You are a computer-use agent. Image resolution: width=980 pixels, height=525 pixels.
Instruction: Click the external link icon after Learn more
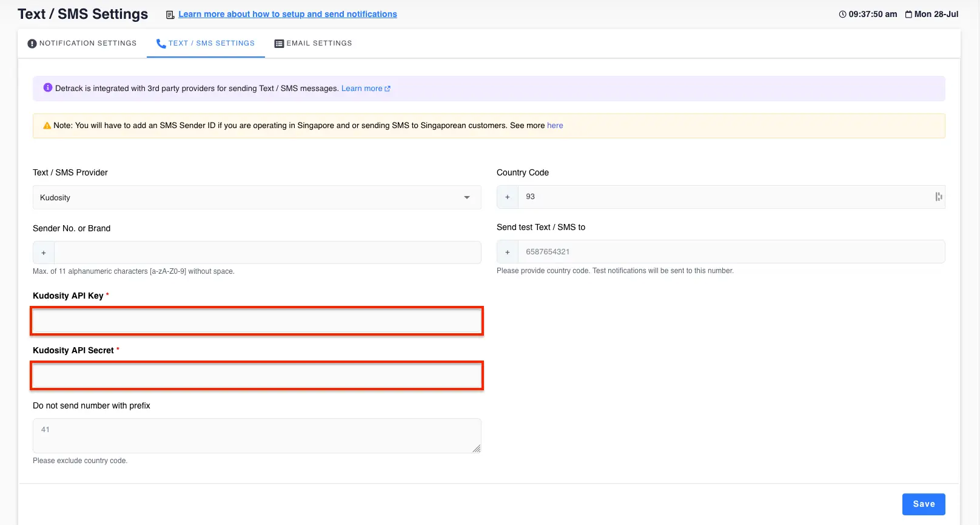[388, 89]
